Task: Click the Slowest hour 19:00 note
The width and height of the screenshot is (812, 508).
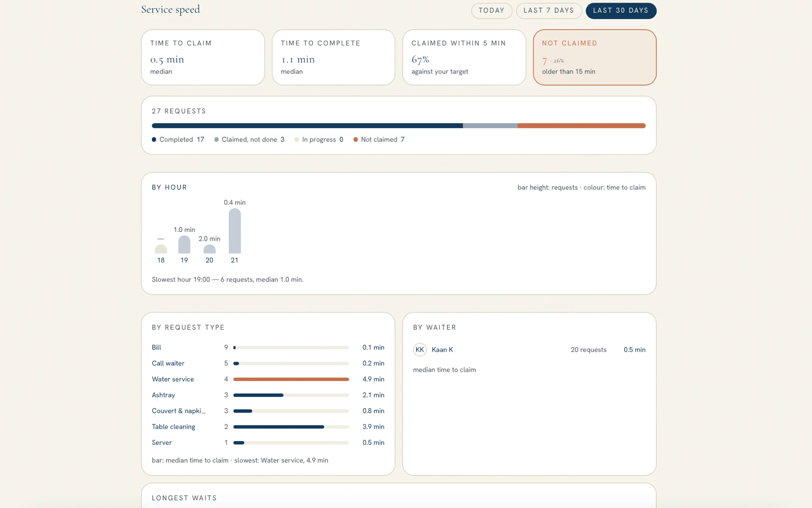Action: pyautogui.click(x=228, y=279)
